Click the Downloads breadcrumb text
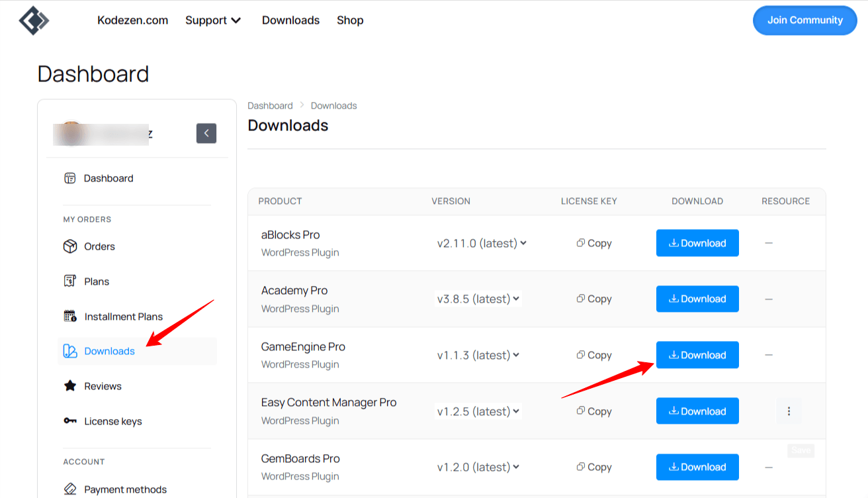Image resolution: width=868 pixels, height=498 pixels. [x=333, y=106]
